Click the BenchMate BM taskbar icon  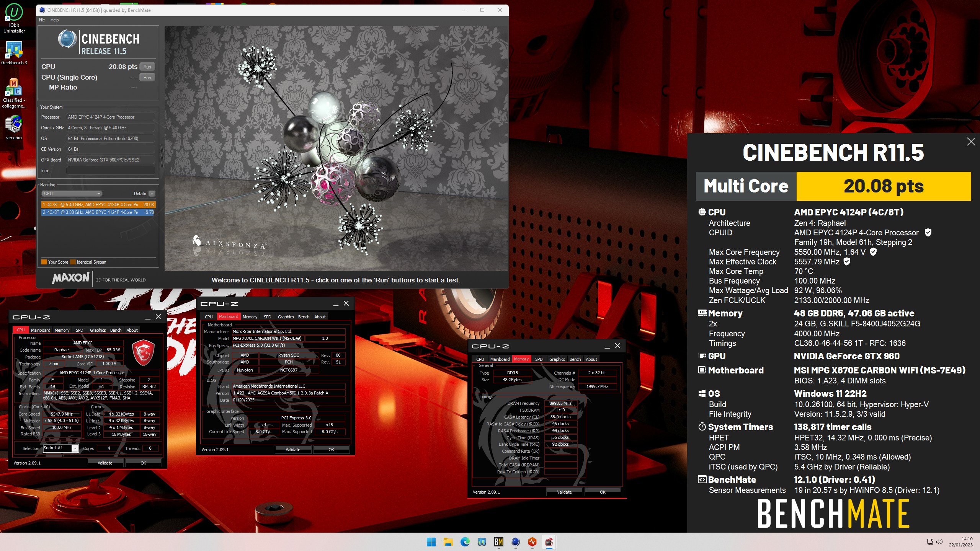[498, 542]
